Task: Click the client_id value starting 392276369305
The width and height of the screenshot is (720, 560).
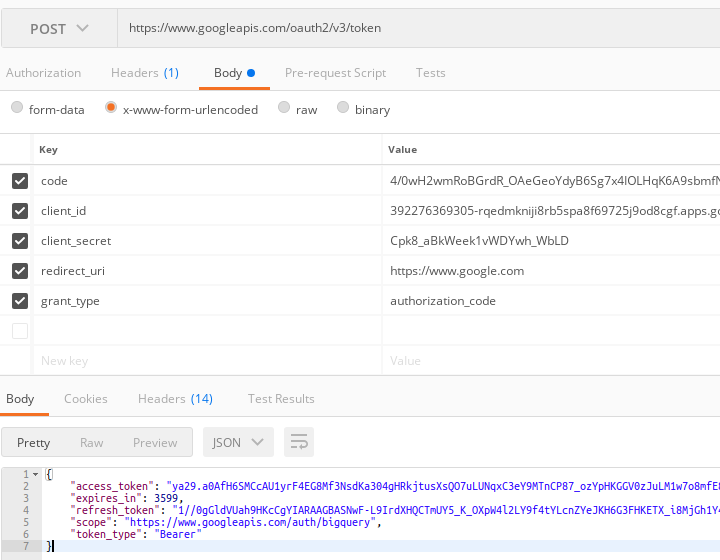Action: pyautogui.click(x=551, y=211)
